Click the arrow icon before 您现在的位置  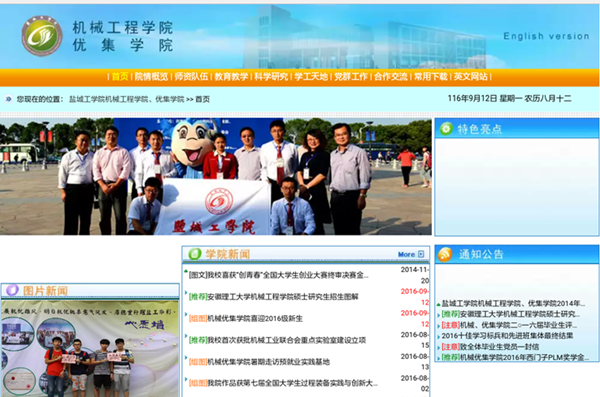coord(8,99)
